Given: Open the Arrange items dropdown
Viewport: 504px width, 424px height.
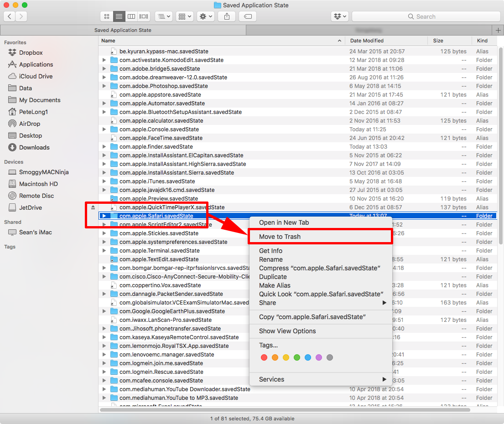Looking at the screenshot, I should point(164,16).
